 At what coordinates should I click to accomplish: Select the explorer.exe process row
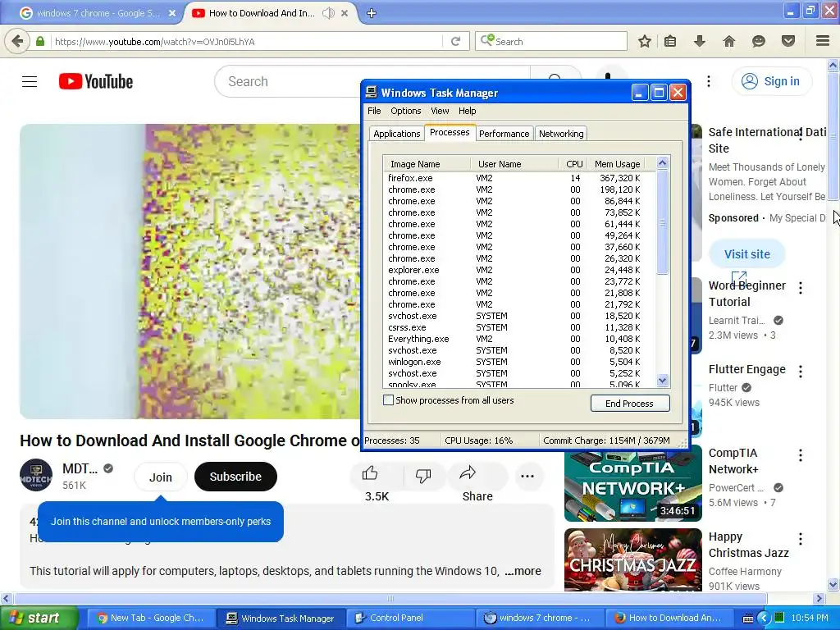519,270
